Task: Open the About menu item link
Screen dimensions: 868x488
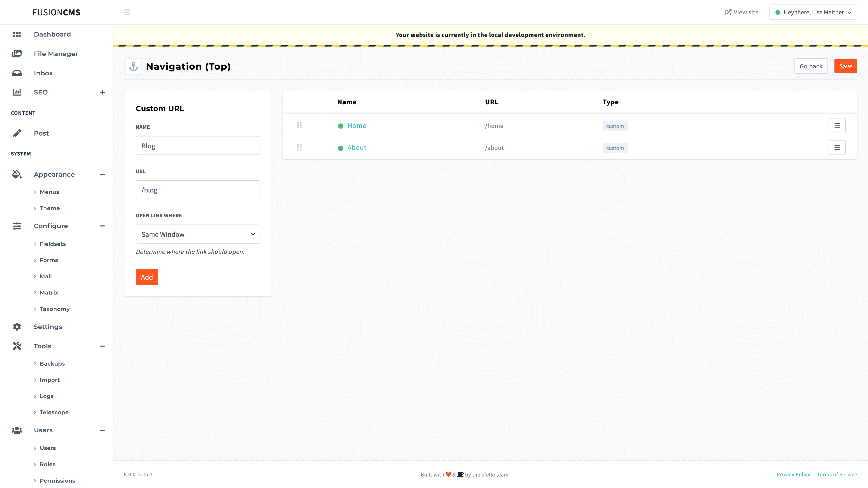Action: click(x=357, y=147)
